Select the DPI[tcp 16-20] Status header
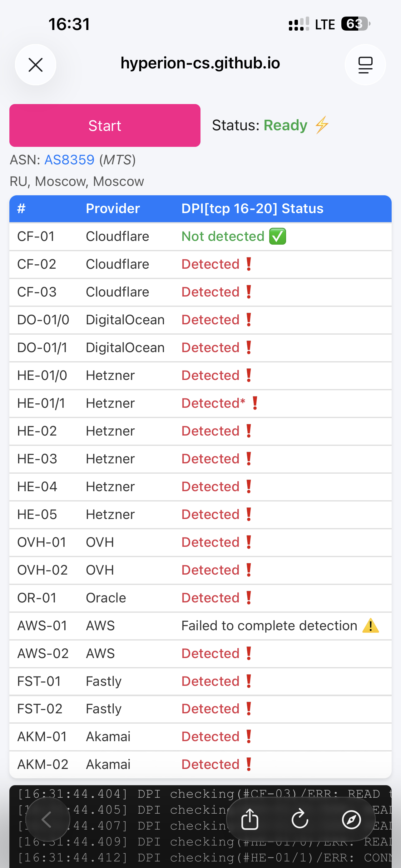 252,209
